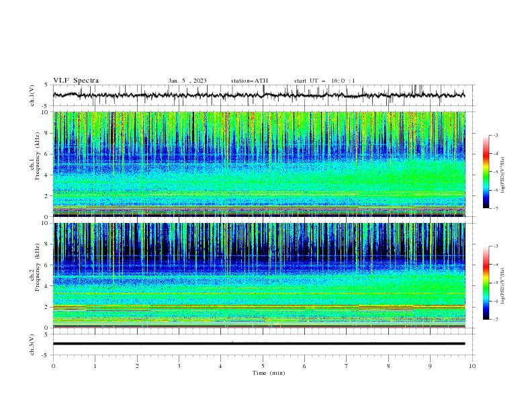The width and height of the screenshot is (532, 411).
Task: Click the ch.2 "Frequency (kHz)" y-axis label
Action: 37,267
